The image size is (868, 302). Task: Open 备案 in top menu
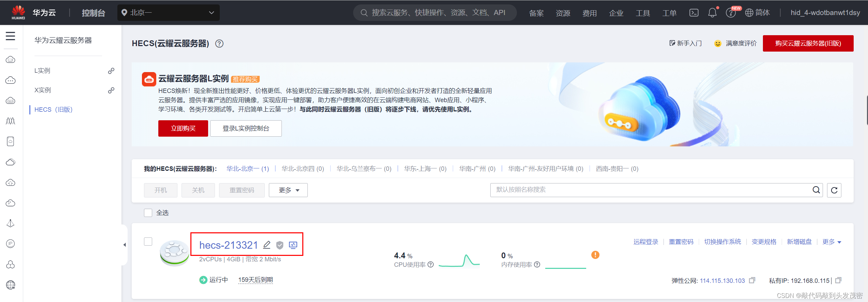click(x=536, y=13)
